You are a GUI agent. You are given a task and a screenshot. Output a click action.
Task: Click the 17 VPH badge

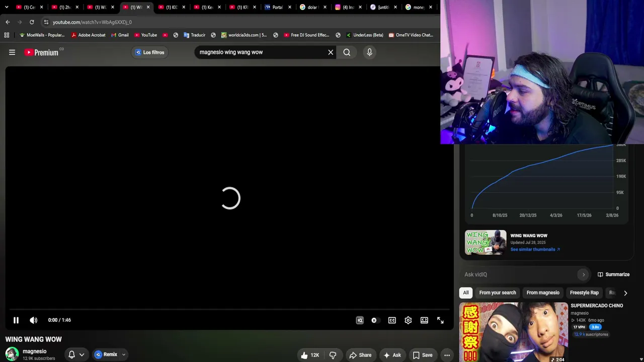tap(579, 327)
